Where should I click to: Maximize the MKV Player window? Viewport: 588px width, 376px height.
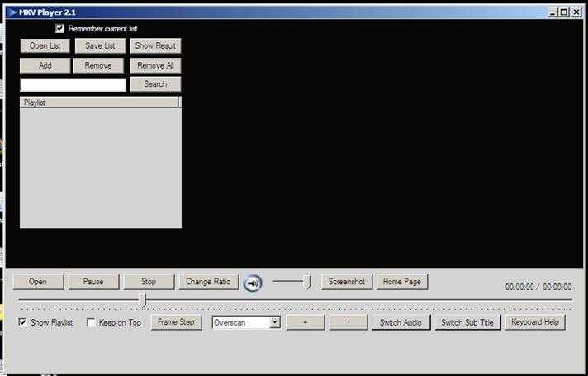(x=563, y=12)
